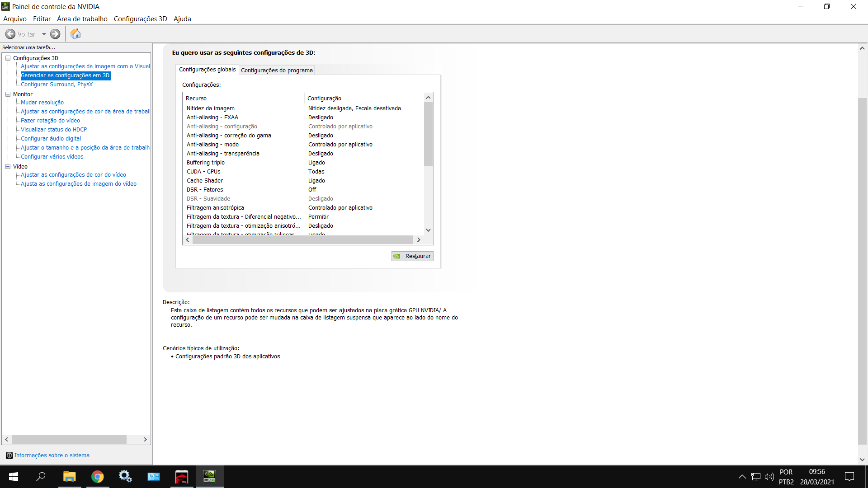Screen dimensions: 868x488
Task: Select the CUDA - GPUs row
Action: [303, 172]
